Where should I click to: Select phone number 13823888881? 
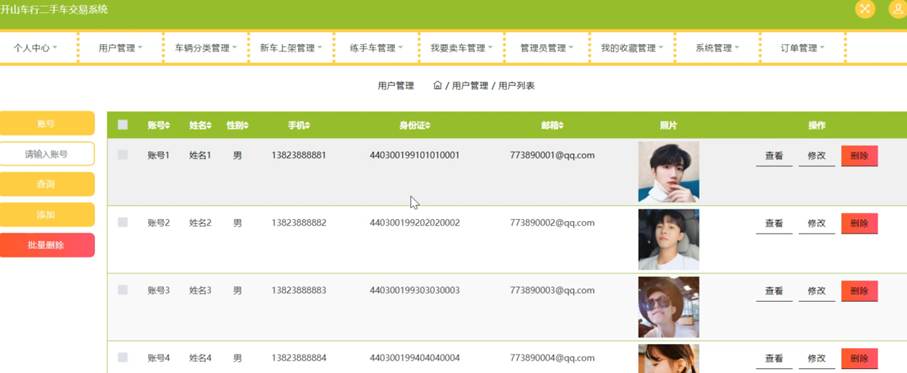[299, 155]
